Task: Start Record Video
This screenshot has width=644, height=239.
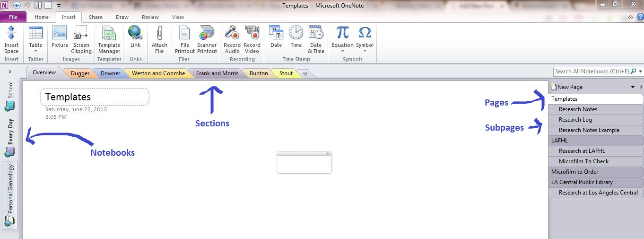Action: click(252, 40)
